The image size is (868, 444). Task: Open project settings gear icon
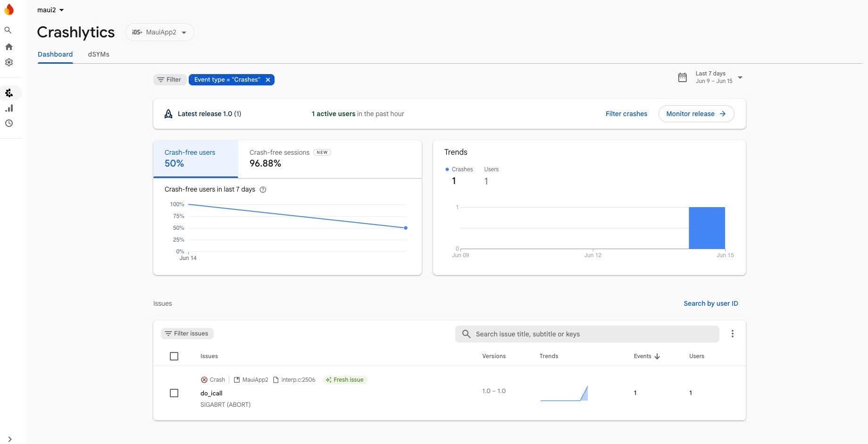[x=8, y=62]
